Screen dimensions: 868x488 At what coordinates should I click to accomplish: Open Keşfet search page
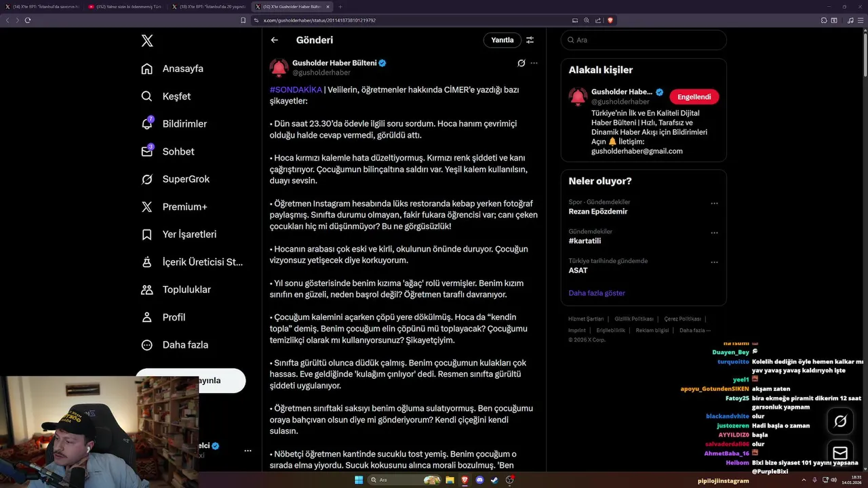pos(165,96)
